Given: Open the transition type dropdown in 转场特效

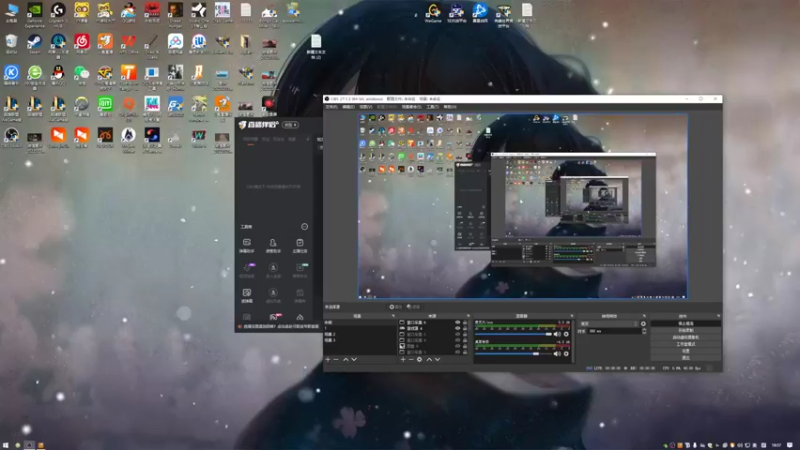Looking at the screenshot, I should (x=609, y=324).
